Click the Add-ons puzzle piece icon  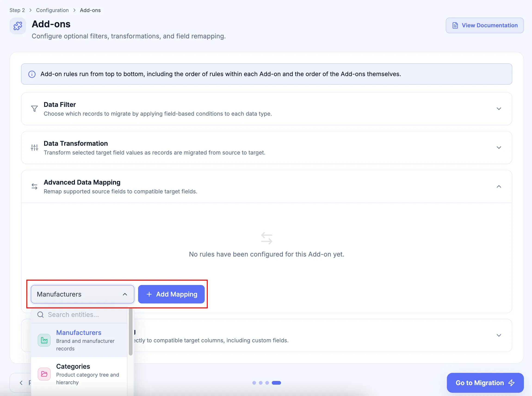pos(18,26)
